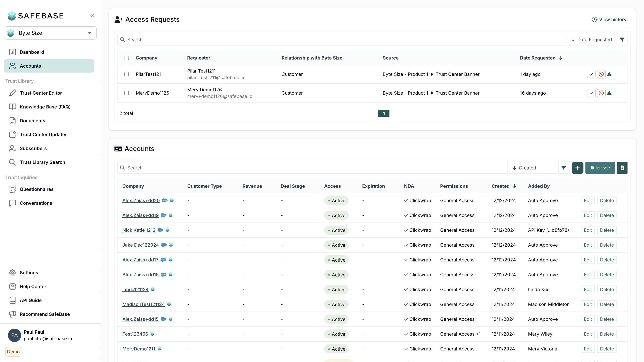The height and width of the screenshot is (362, 644).
Task: Collapse the sidebar with double chevron
Action: click(x=92, y=16)
